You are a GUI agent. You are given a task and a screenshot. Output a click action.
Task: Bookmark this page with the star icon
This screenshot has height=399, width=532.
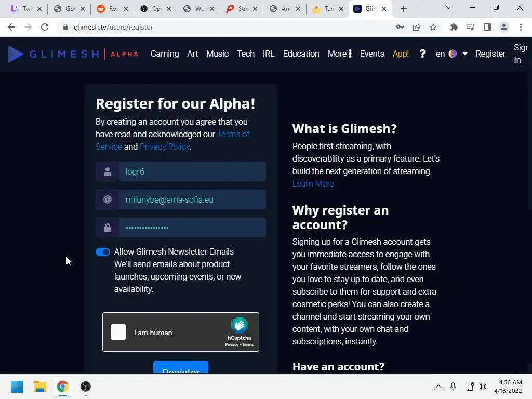click(x=433, y=27)
